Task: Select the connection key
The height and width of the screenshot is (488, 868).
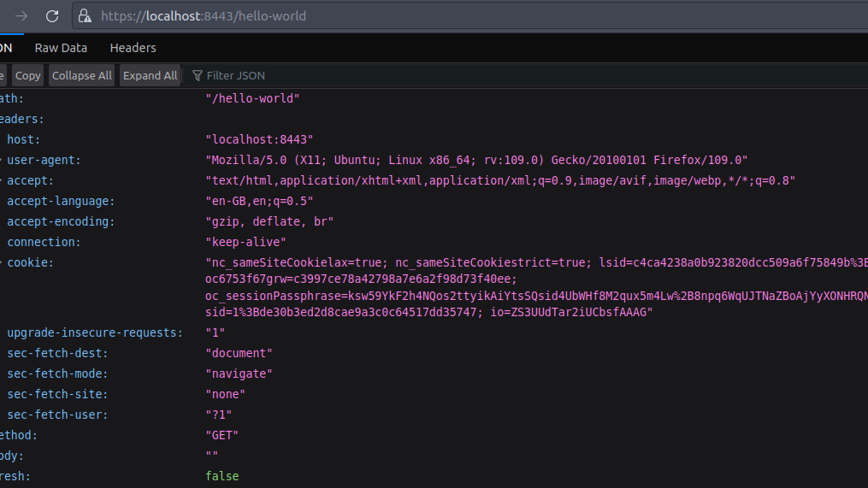Action: click(44, 242)
